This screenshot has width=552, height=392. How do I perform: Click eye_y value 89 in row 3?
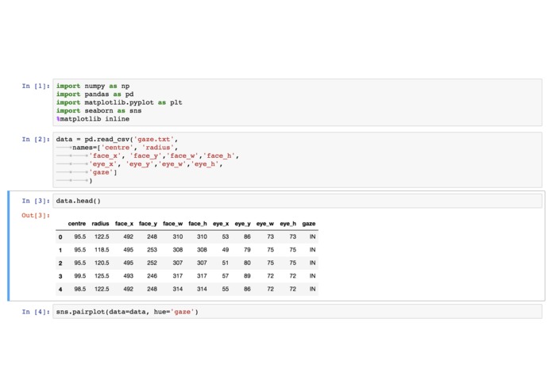tap(247, 275)
